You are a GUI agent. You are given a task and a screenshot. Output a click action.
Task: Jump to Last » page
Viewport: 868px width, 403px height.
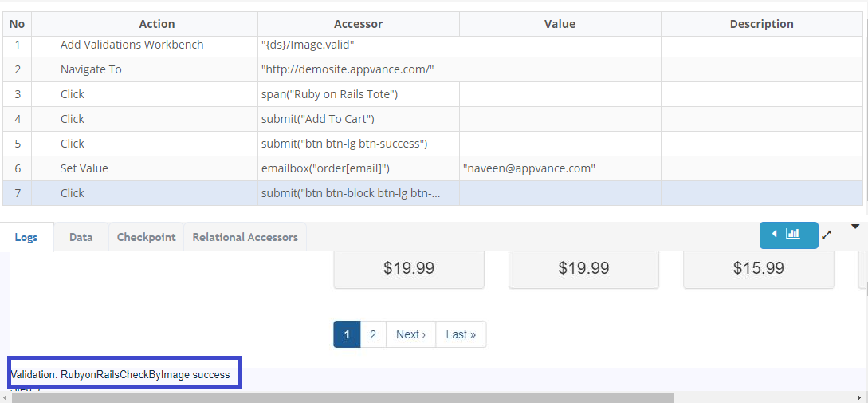click(x=461, y=334)
